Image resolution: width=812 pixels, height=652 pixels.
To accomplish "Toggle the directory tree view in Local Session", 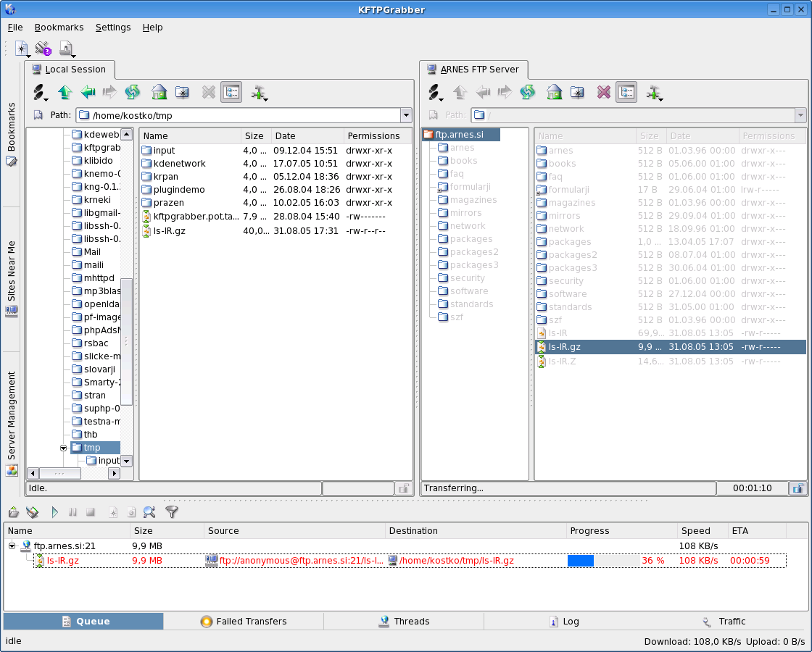I will [x=231, y=92].
